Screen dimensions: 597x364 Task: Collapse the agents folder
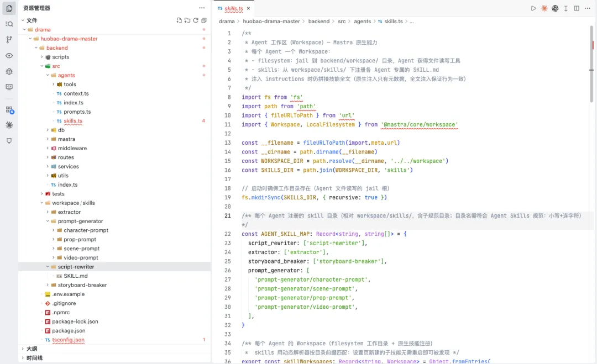[48, 75]
